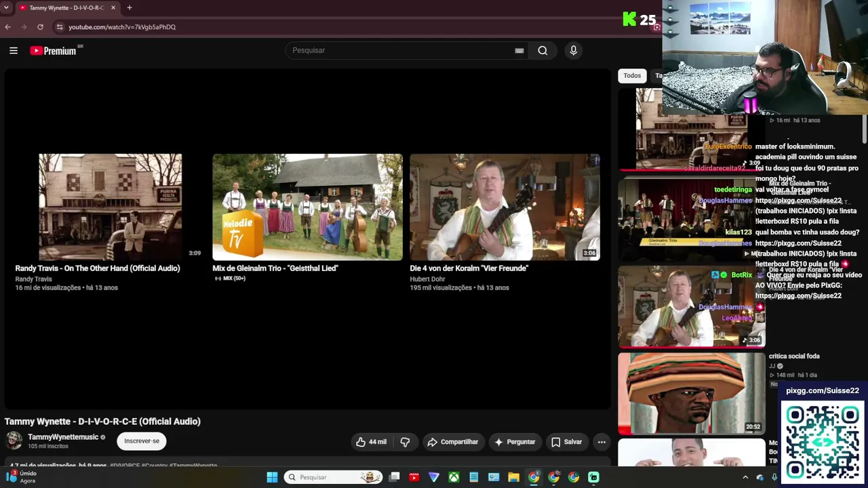
Task: Switch to Tammy Wynette browser tab
Action: (x=66, y=7)
